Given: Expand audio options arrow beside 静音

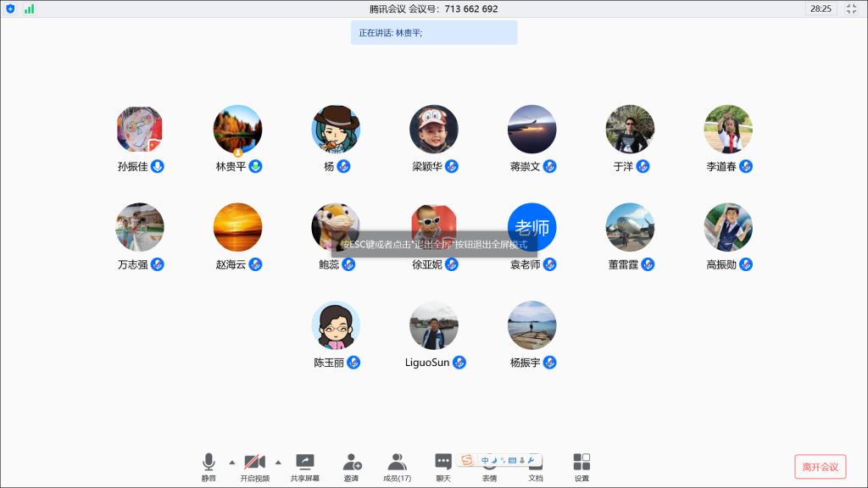Looking at the screenshot, I should [232, 462].
